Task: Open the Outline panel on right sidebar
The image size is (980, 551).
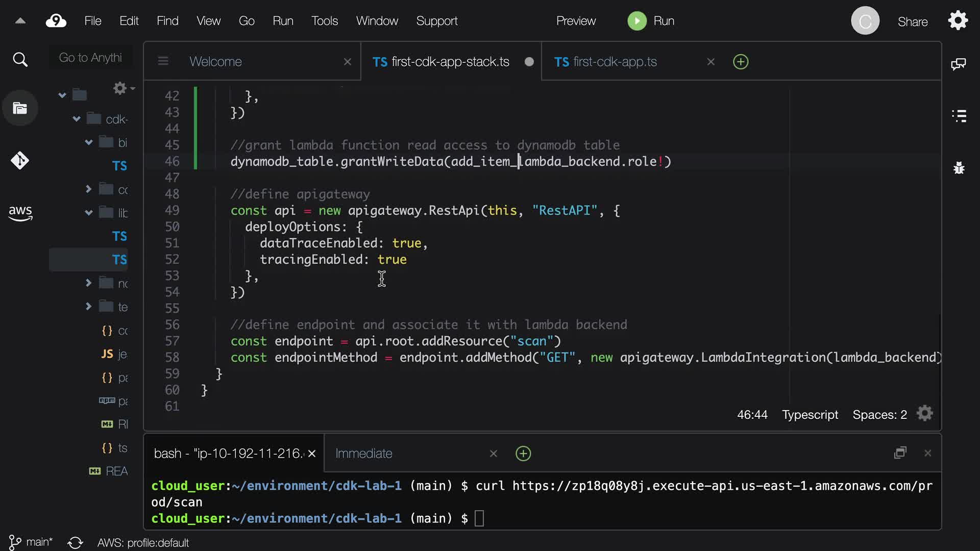Action: [959, 116]
